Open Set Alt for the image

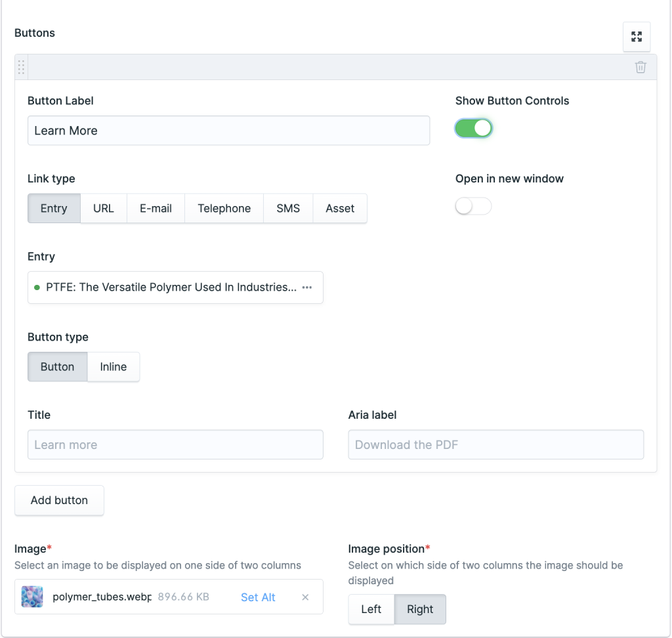[258, 597]
